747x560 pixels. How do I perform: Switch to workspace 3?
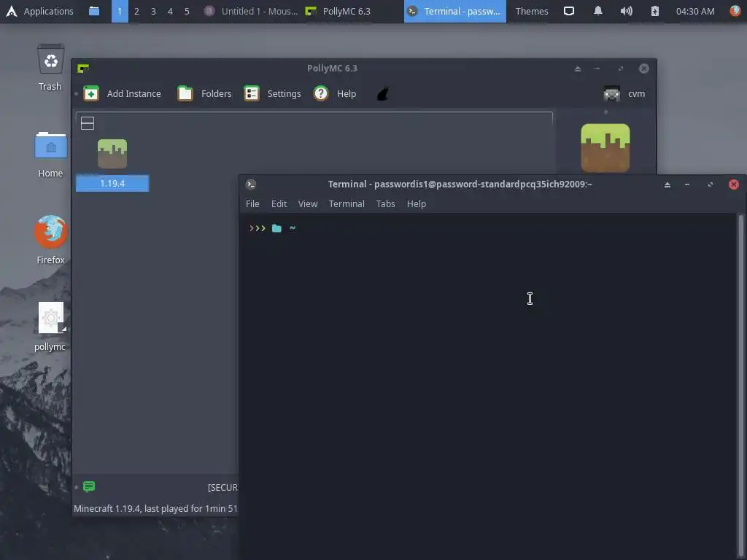[x=153, y=11]
